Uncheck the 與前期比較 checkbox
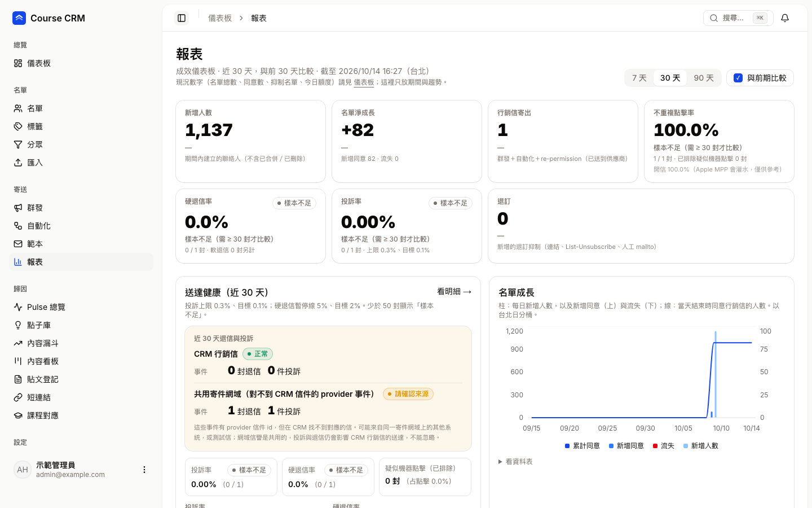The height and width of the screenshot is (508, 812). 738,78
